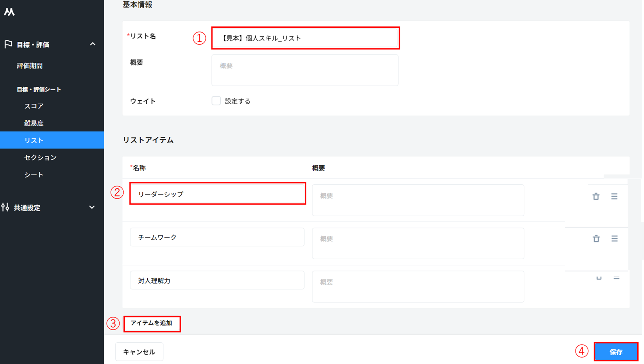644x364 pixels.
Task: Click the アイテムを追加 button
Action: 152,323
